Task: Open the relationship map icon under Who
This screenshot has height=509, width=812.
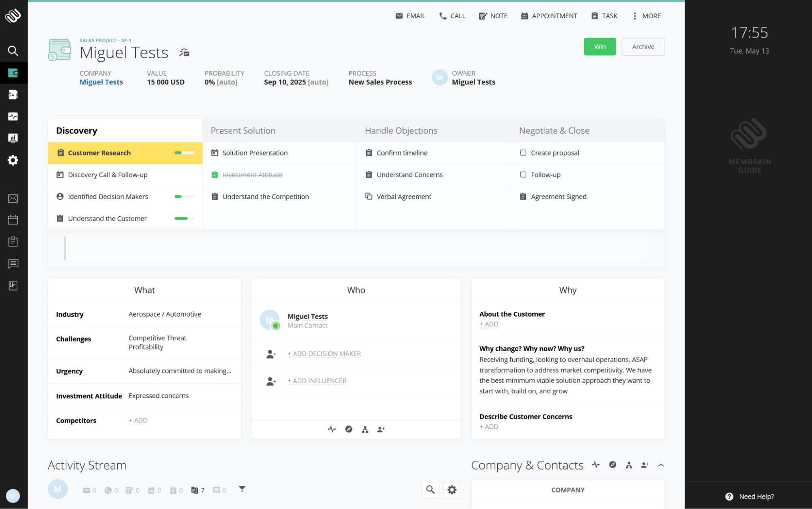Action: [x=349, y=429]
